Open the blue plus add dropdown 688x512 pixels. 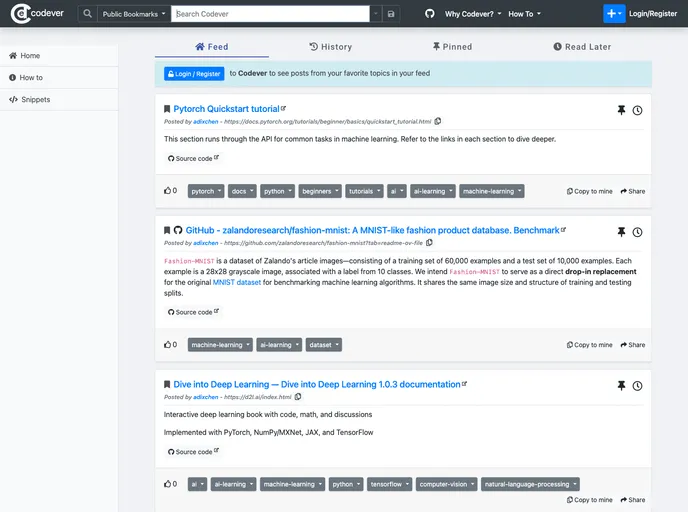(614, 14)
